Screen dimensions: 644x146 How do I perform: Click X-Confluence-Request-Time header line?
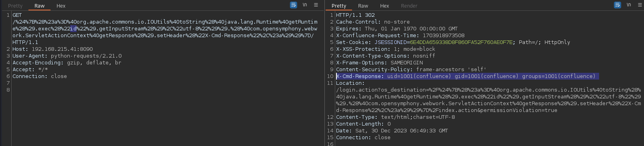(400, 36)
